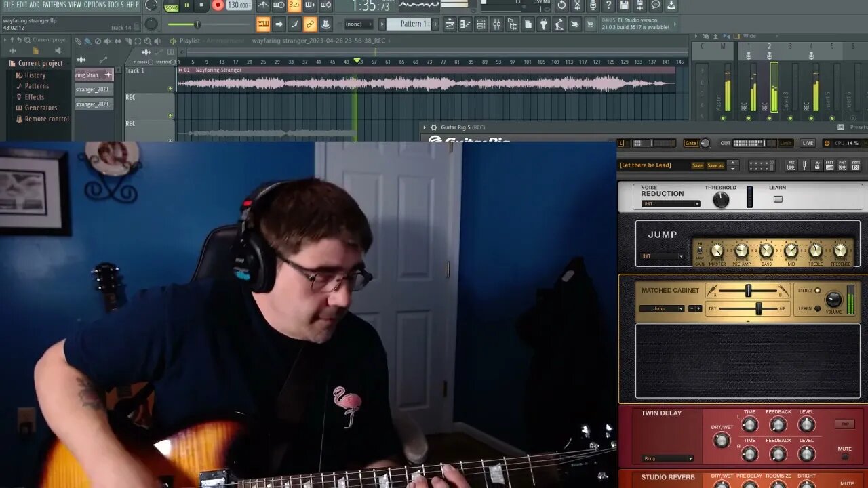Expand Guitar Rig 5 window menu arrow

425,127
